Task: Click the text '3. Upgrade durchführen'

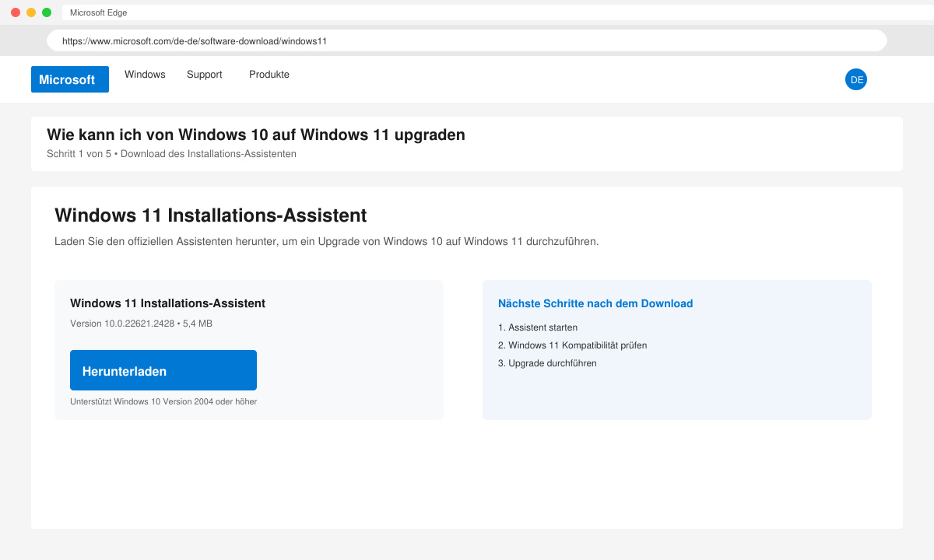Action: [547, 363]
